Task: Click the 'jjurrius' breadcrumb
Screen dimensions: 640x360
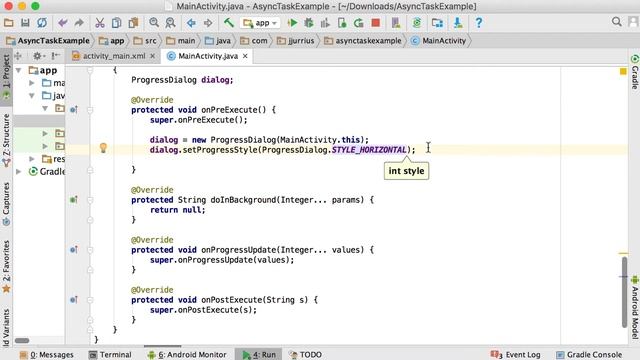Action: click(x=296, y=41)
